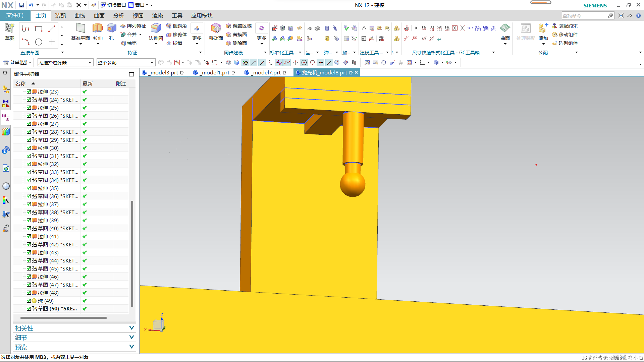Open the 更多 features gallery button
Image resolution: width=644 pixels, height=362 pixels.
click(197, 34)
